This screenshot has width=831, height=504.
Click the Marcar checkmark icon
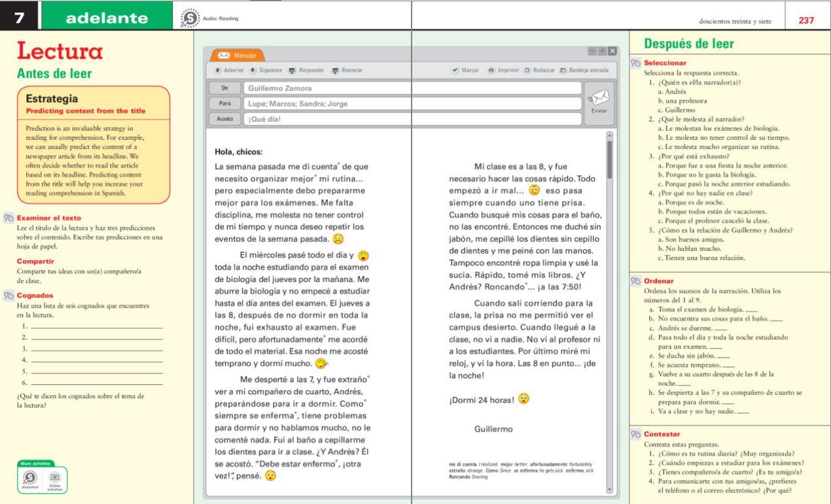[455, 70]
